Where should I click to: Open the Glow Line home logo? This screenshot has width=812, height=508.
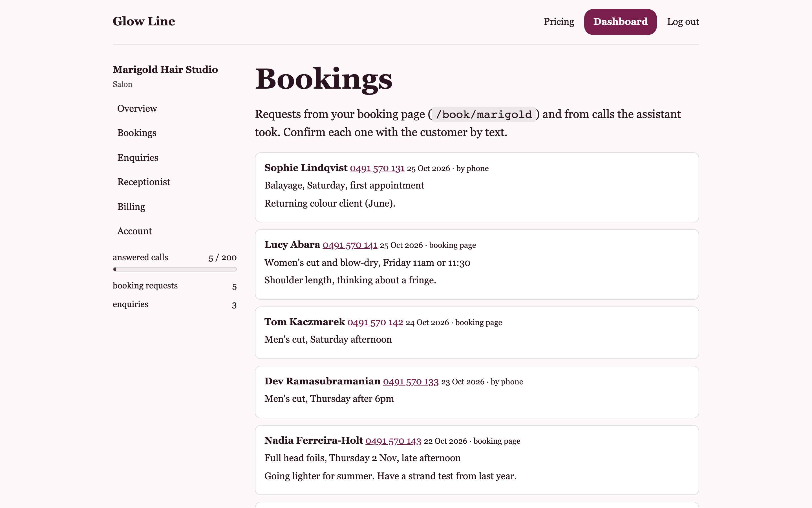tap(144, 21)
